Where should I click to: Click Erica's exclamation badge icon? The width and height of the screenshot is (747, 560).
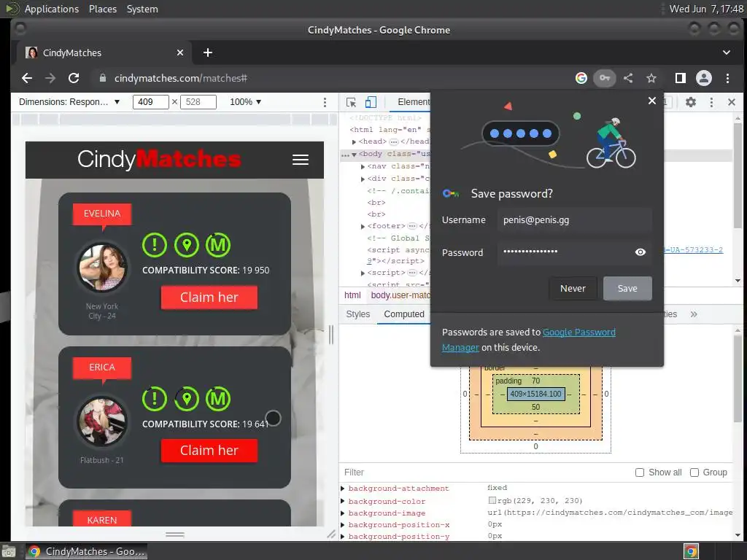[155, 399]
